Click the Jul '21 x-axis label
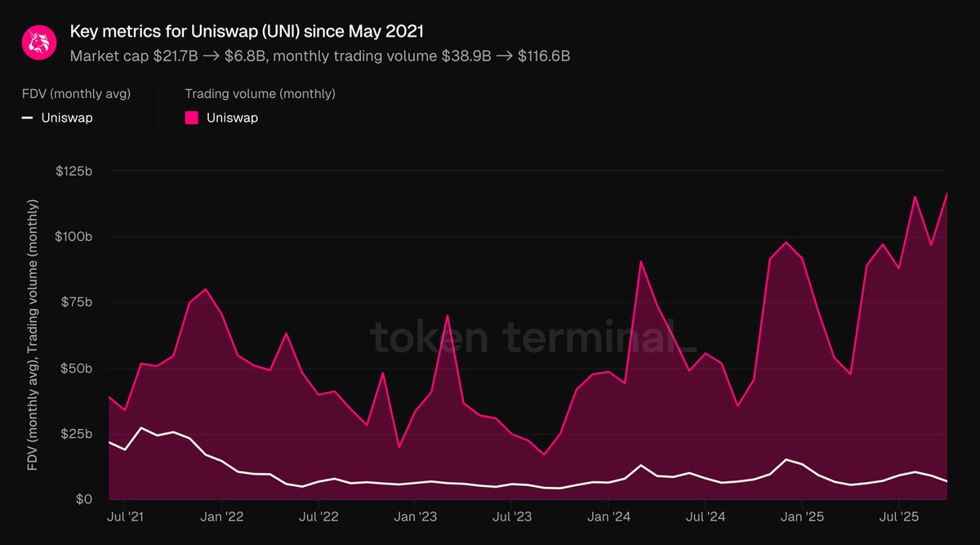This screenshot has height=545, width=980. [x=125, y=517]
